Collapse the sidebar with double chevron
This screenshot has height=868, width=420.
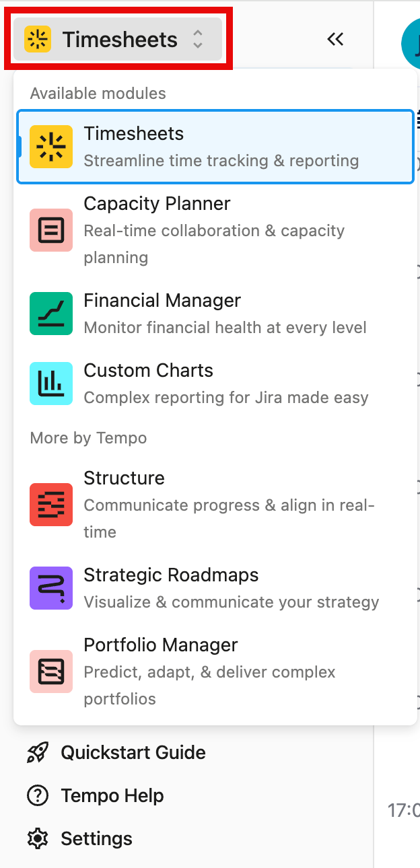tap(335, 40)
